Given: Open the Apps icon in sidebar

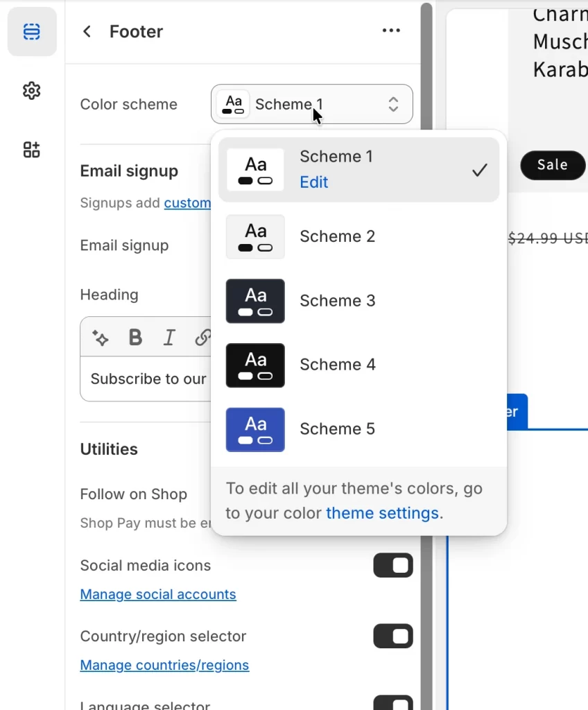Looking at the screenshot, I should 32,150.
